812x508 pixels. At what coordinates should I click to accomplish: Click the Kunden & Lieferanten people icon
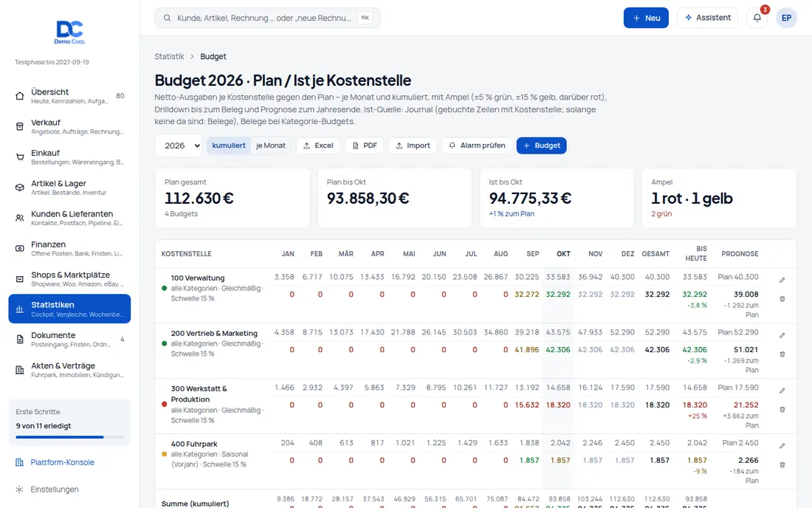tap(20, 218)
